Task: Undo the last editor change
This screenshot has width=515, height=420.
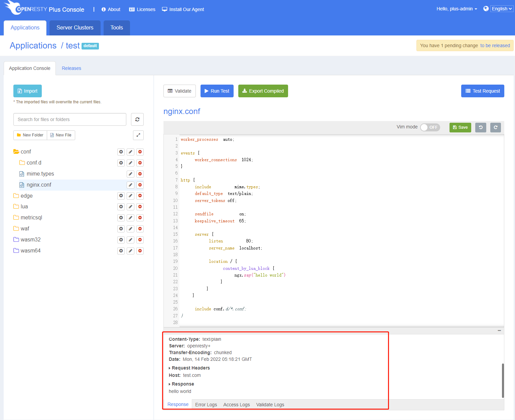Action: (481, 127)
